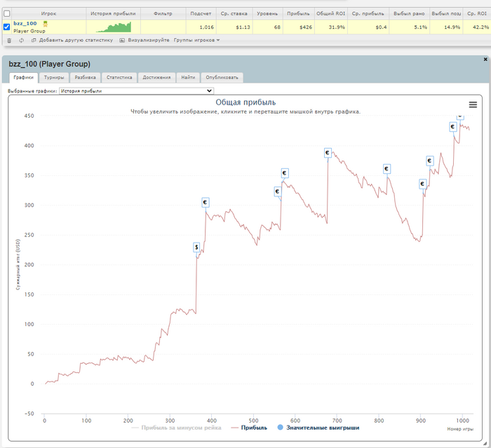Screen dimensions: 491x448
Task: Click the euro marker near game 385
Action: tap(205, 202)
